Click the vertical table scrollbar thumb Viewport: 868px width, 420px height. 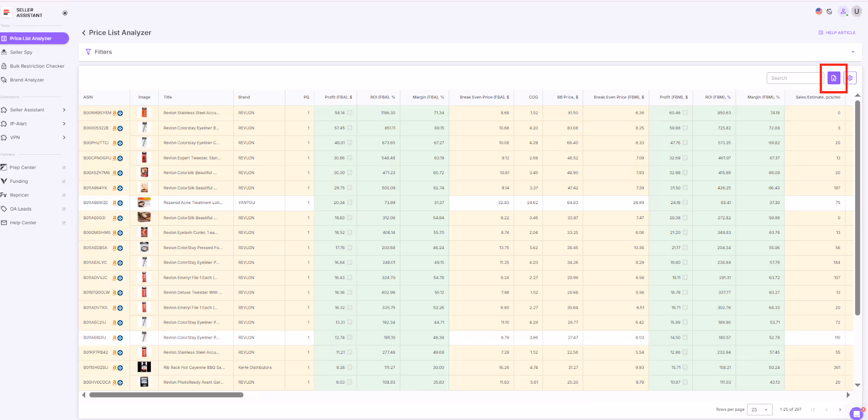tap(858, 207)
